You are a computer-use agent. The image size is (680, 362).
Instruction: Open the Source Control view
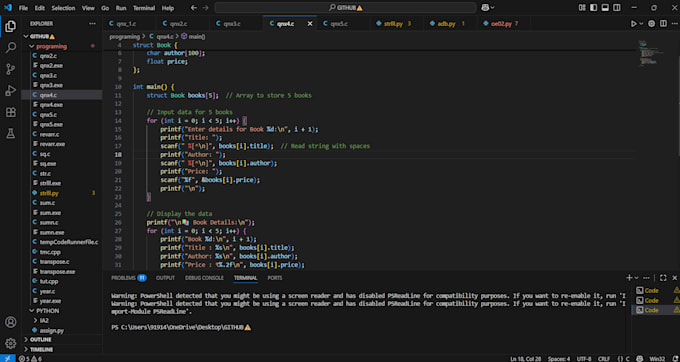[10, 69]
